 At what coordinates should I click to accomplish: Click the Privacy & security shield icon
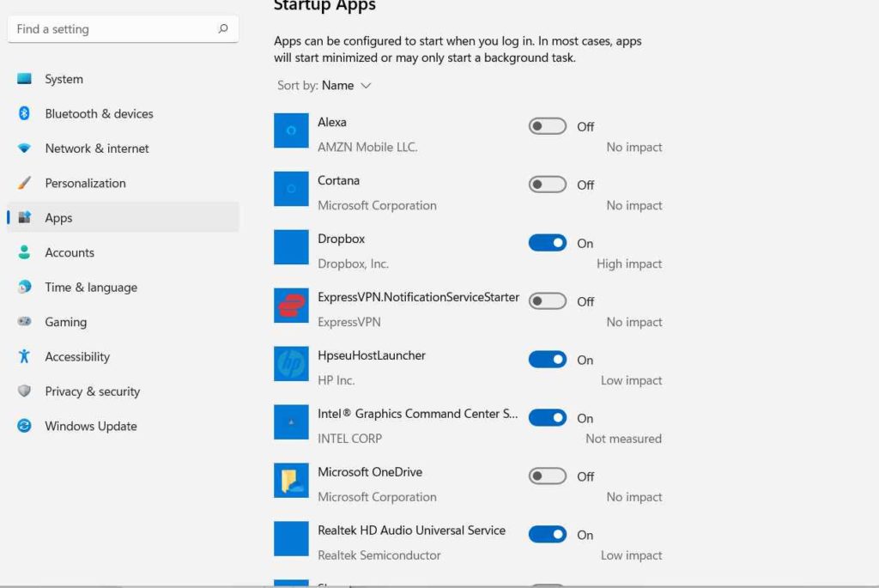coord(24,391)
